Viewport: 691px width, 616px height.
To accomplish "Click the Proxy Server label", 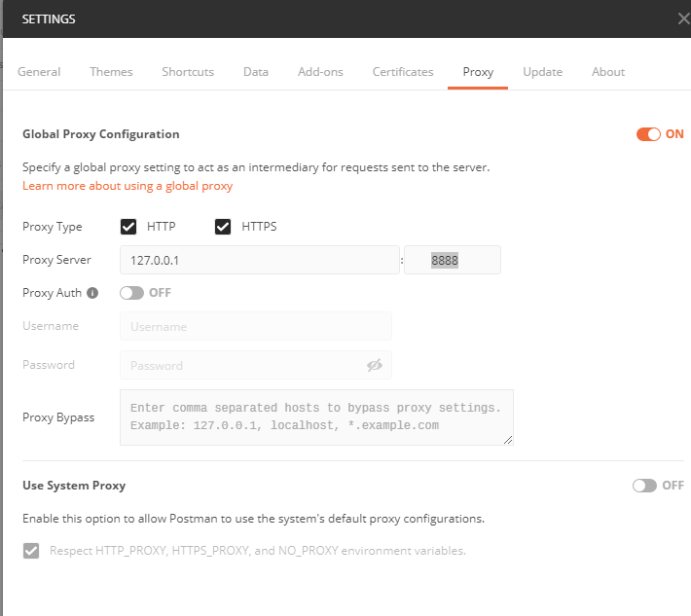I will (x=56, y=260).
